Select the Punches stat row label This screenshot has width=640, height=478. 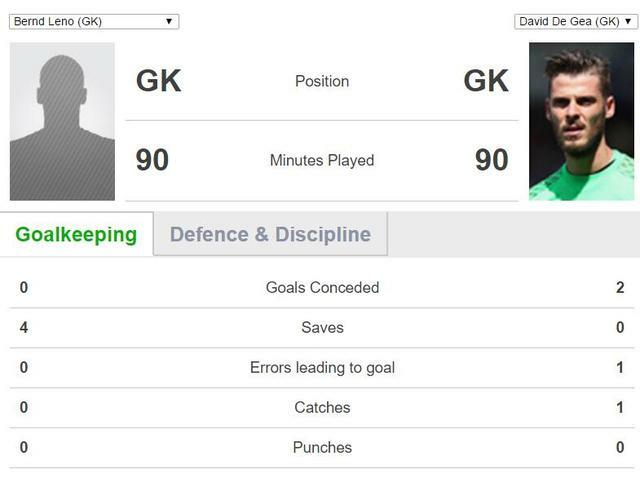pos(322,447)
